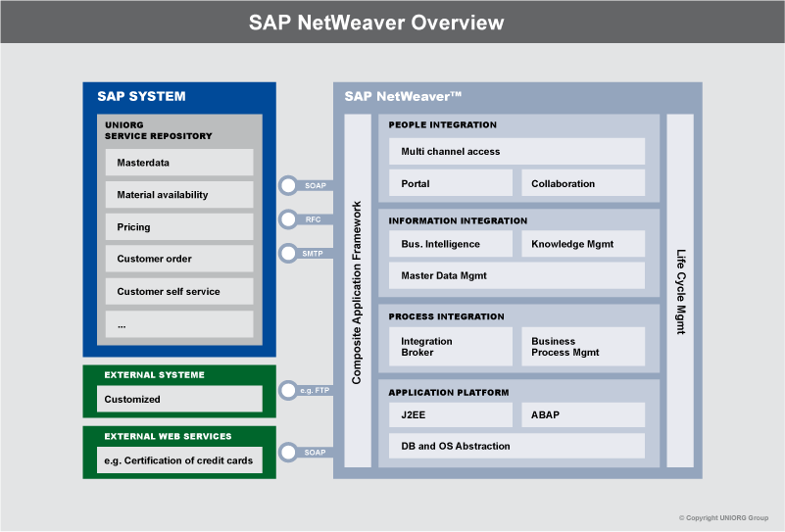The image size is (785, 532).
Task: Click the SAP SYSTEM heading
Action: pyautogui.click(x=141, y=96)
